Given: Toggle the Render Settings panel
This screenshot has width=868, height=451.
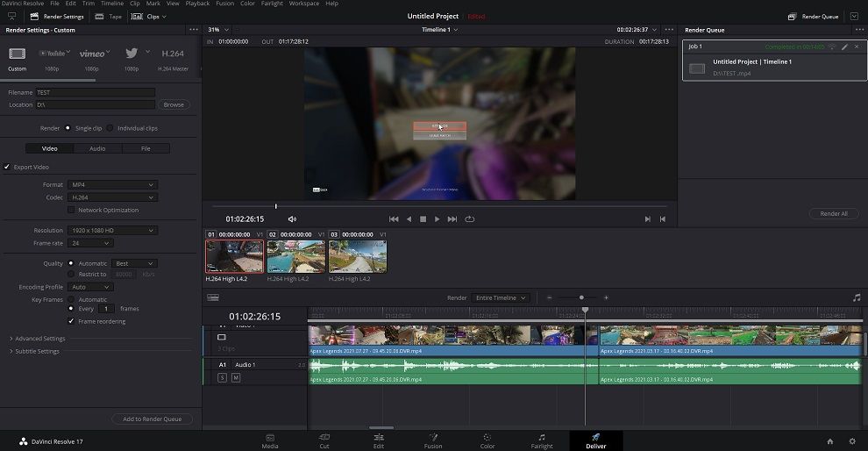Looking at the screenshot, I should [56, 17].
